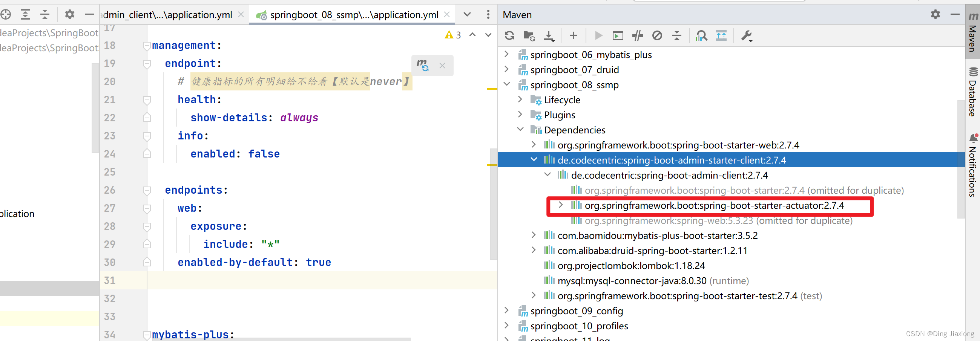Image resolution: width=980 pixels, height=341 pixels.
Task: Expand spring-boot-starter-actuator dependency
Action: pos(560,205)
